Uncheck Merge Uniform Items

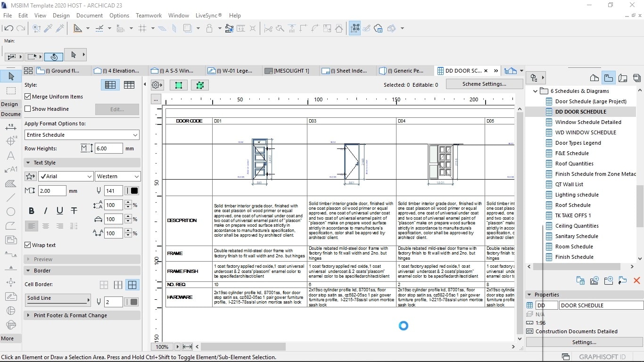point(27,97)
